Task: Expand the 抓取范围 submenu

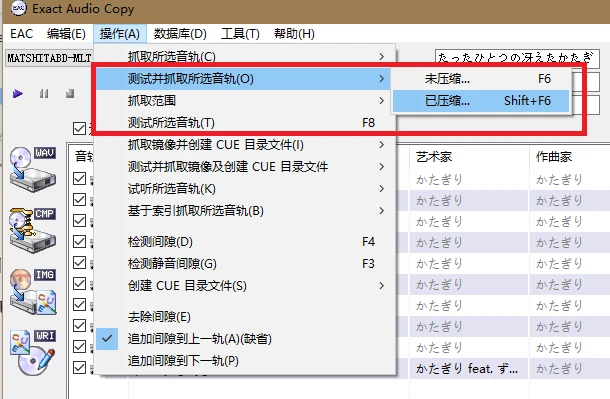Action: [x=245, y=101]
